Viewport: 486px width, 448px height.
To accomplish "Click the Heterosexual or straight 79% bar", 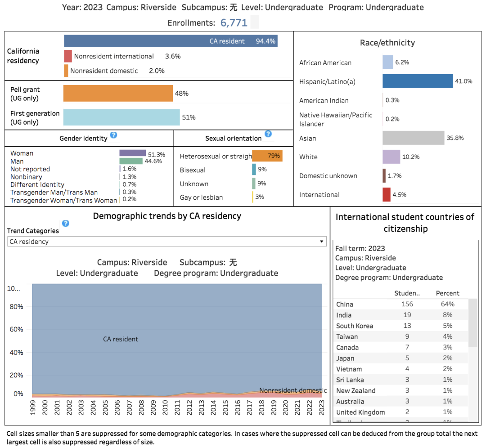I will tap(267, 156).
